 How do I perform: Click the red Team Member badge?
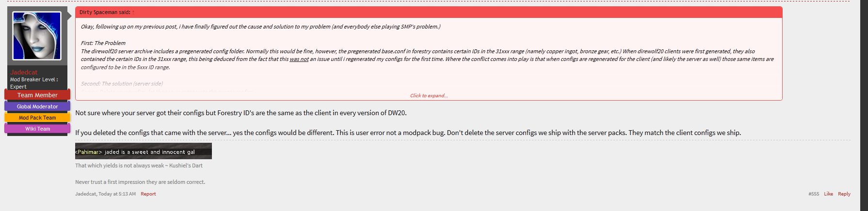(x=37, y=95)
